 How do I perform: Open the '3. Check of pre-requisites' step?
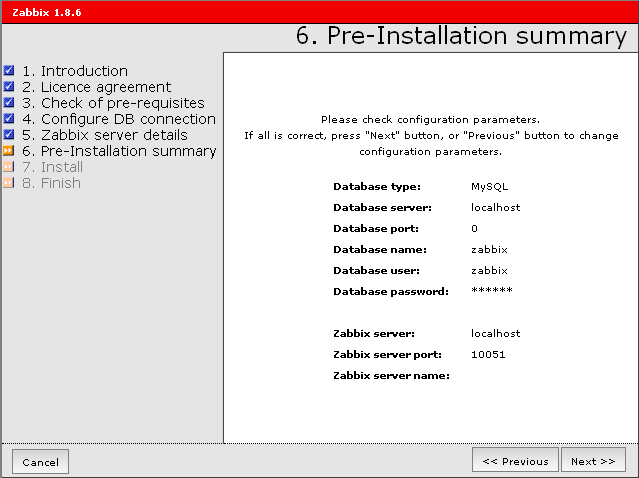pos(113,103)
